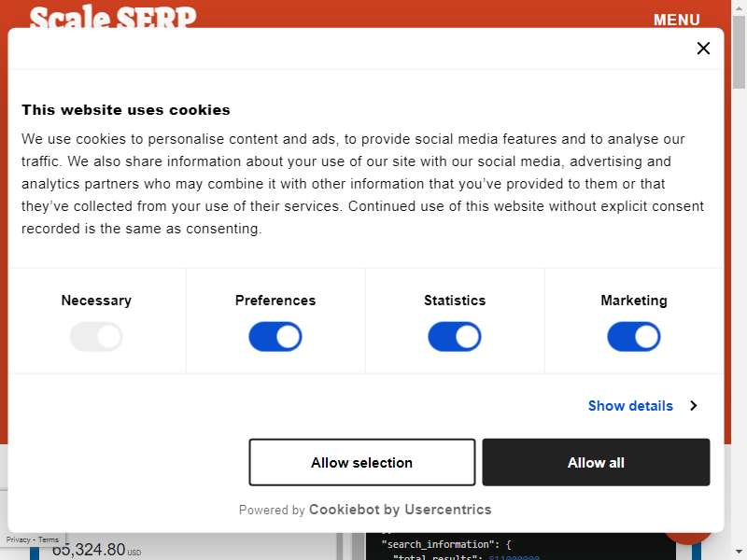Click the scrollbar down arrow
This screenshot has height=560, width=747.
(740, 553)
